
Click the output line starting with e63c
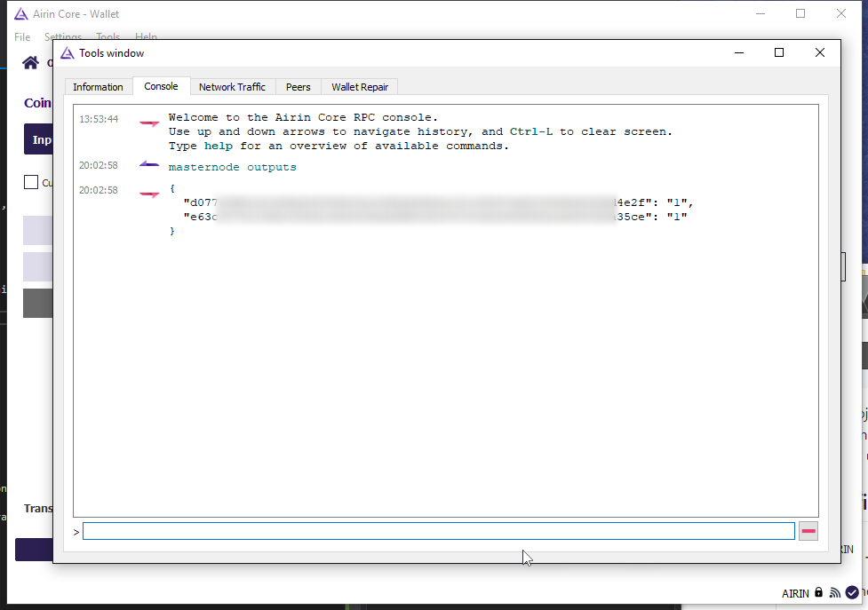pos(435,217)
